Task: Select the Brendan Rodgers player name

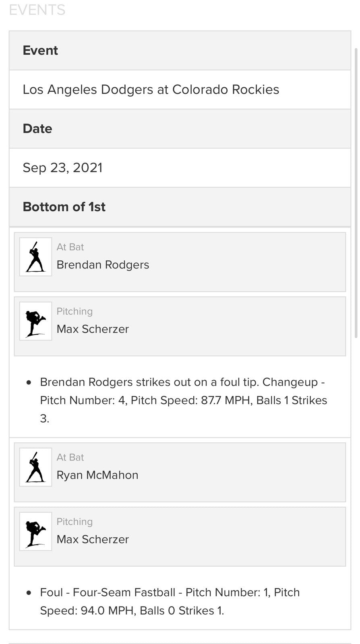Action: (103, 265)
